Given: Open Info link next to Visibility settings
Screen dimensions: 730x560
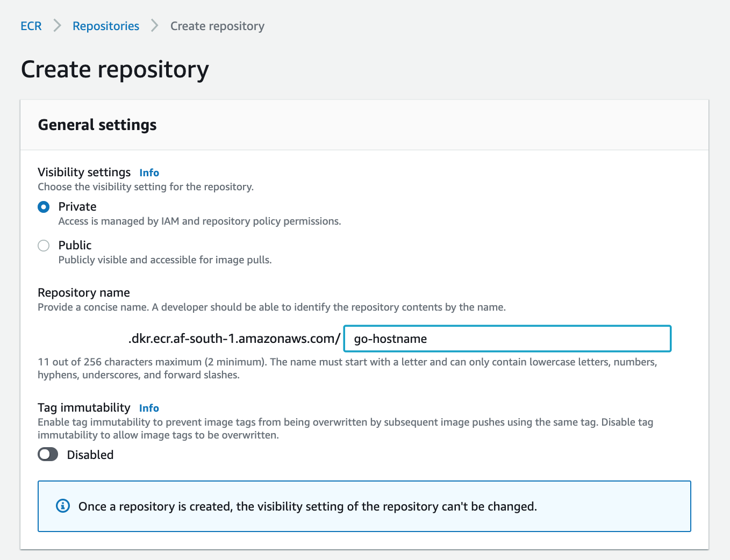Looking at the screenshot, I should pyautogui.click(x=149, y=173).
